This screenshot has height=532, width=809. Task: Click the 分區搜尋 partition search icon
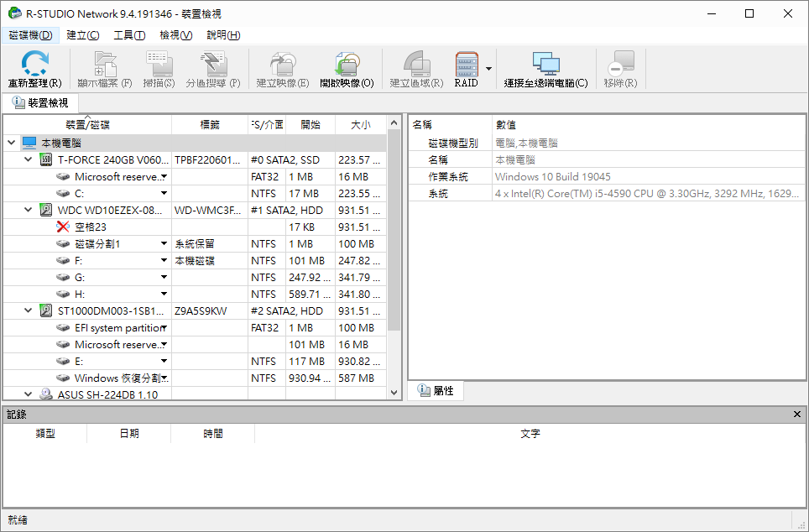pyautogui.click(x=213, y=64)
